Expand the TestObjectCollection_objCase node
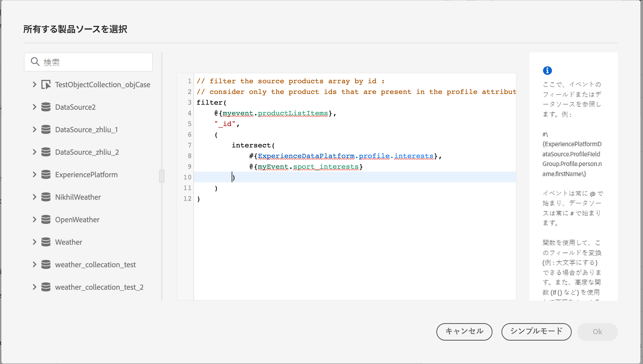The height and width of the screenshot is (364, 643). pyautogui.click(x=34, y=85)
